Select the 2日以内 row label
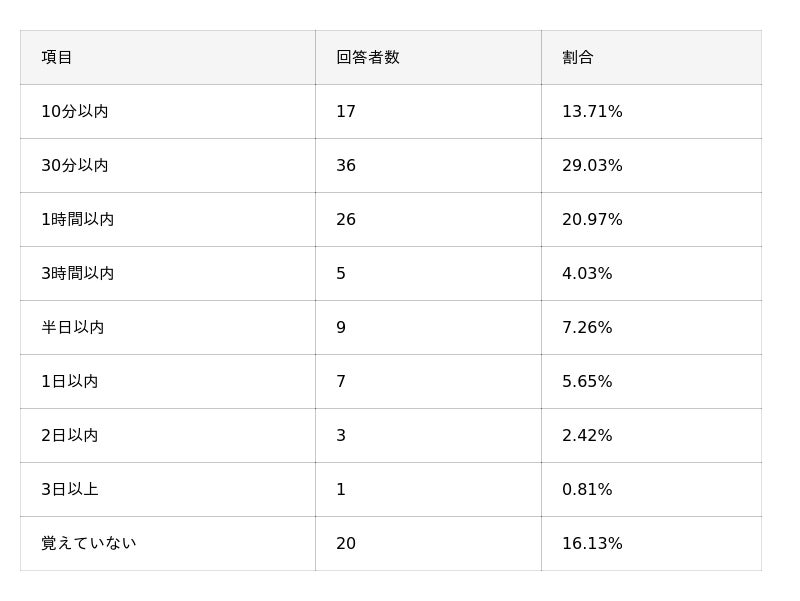This screenshot has width=800, height=601. [70, 436]
